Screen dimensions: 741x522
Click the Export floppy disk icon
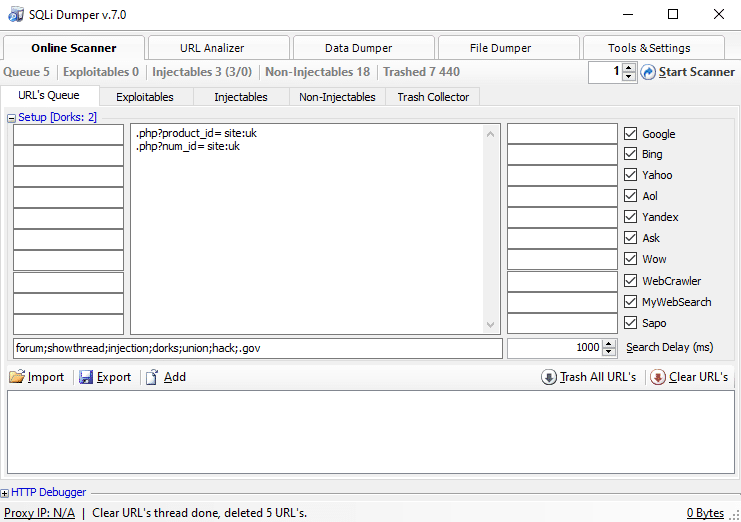pos(86,377)
